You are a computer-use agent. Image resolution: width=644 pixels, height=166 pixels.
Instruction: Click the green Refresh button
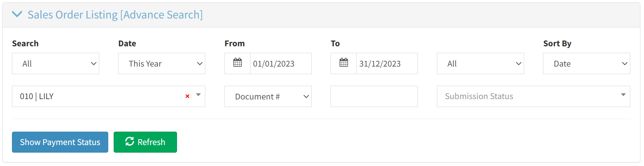point(151,142)
